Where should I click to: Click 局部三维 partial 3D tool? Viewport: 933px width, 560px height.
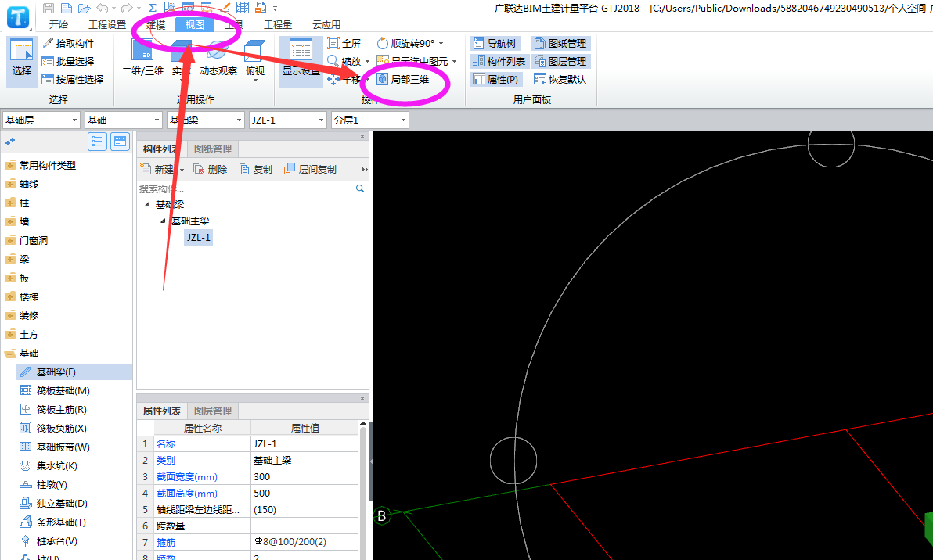click(x=403, y=79)
